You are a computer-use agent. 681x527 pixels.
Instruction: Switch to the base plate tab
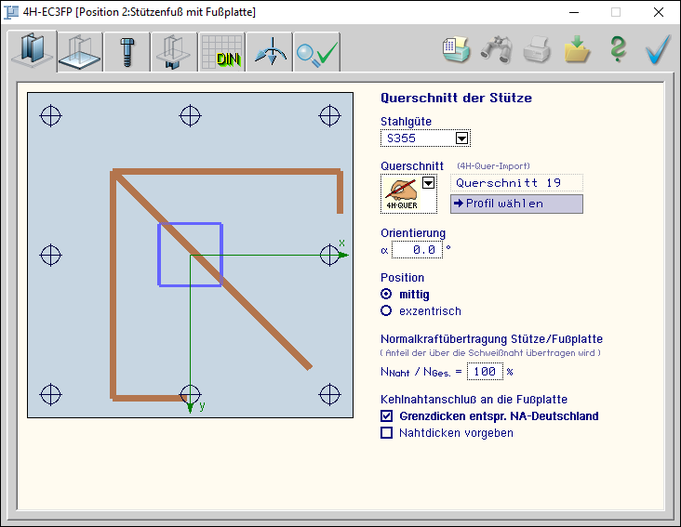tap(81, 51)
